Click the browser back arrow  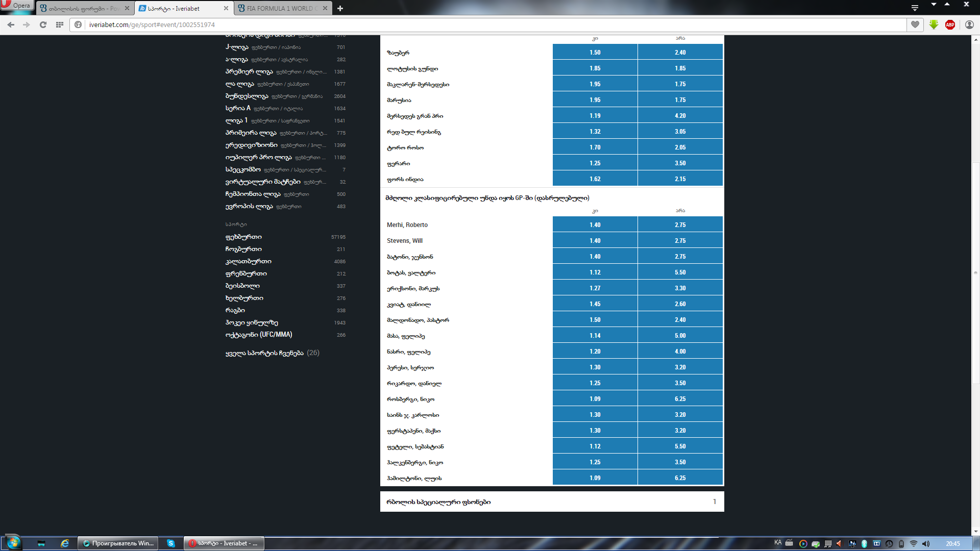pyautogui.click(x=11, y=24)
